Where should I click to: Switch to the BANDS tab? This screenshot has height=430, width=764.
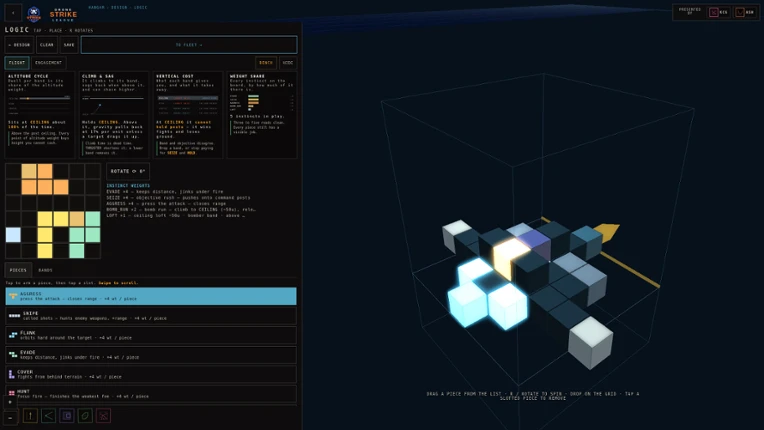pyautogui.click(x=45, y=270)
